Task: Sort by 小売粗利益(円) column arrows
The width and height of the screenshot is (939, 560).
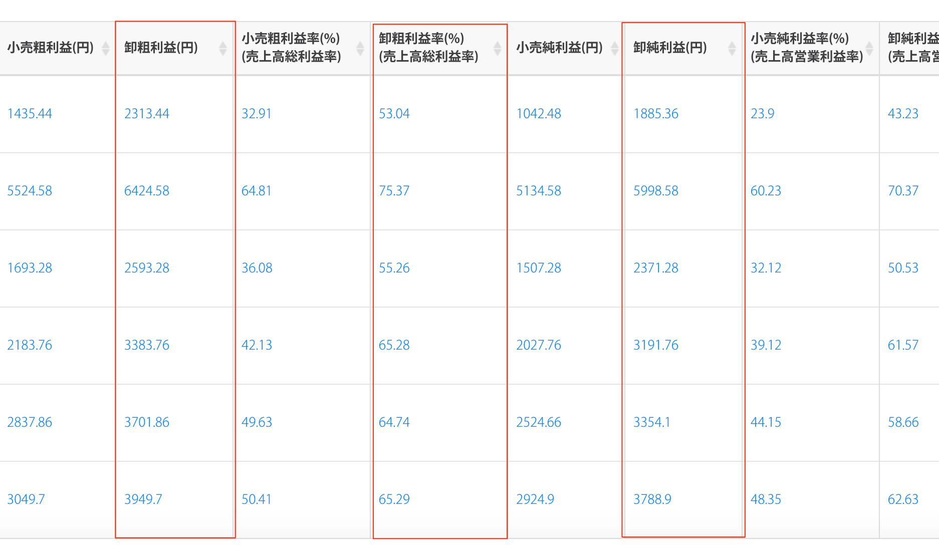Action: (105, 48)
